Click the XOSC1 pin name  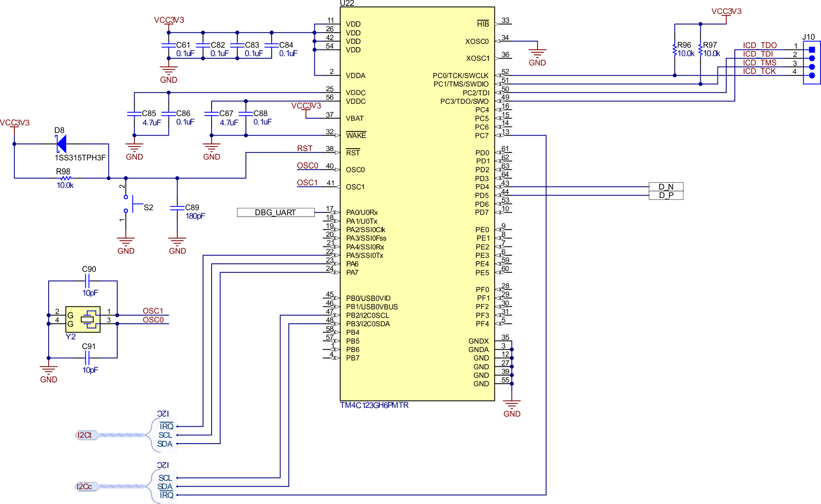tap(478, 58)
